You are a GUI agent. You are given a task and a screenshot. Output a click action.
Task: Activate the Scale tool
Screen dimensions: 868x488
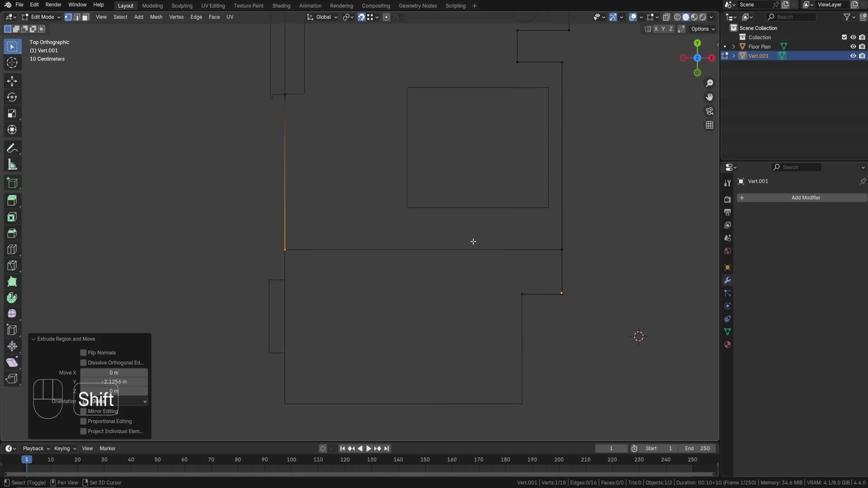click(12, 114)
